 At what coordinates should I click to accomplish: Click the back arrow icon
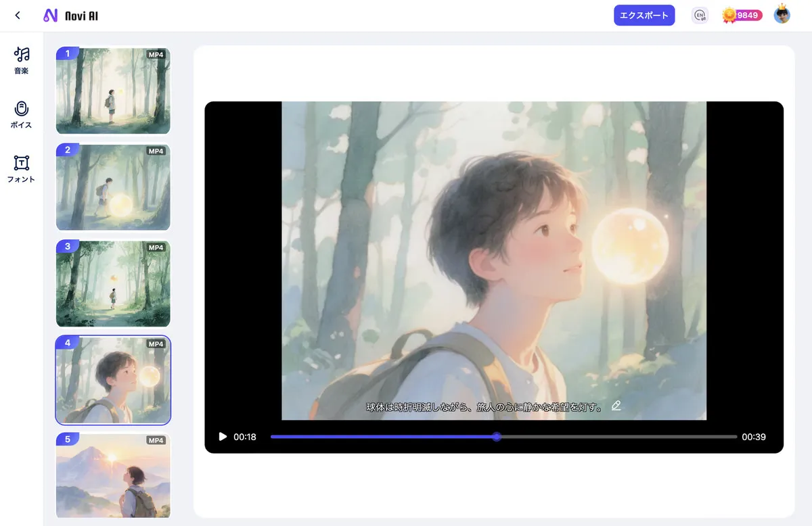coord(18,16)
